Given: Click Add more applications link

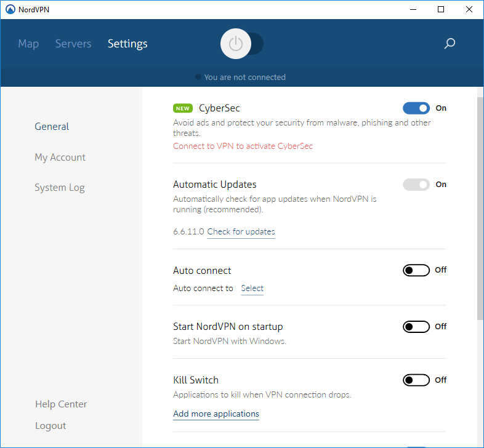Looking at the screenshot, I should (x=216, y=414).
